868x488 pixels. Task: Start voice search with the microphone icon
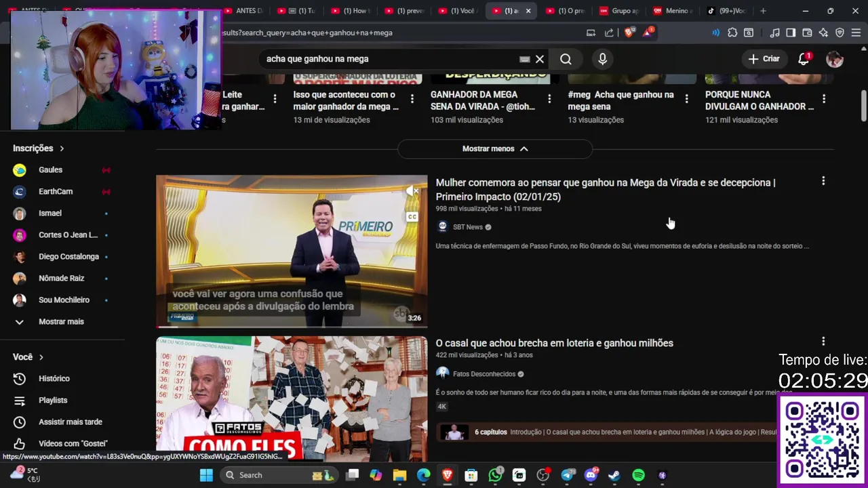[x=602, y=59]
